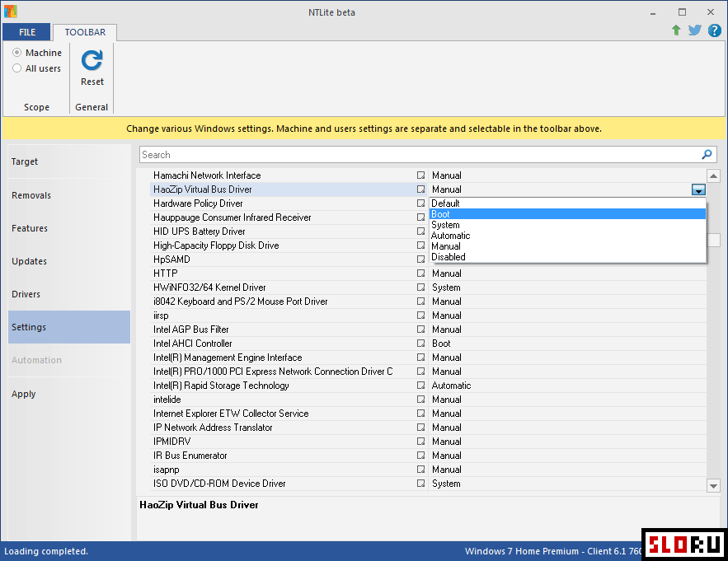Click the search magnifier icon
The width and height of the screenshot is (728, 561).
[707, 155]
